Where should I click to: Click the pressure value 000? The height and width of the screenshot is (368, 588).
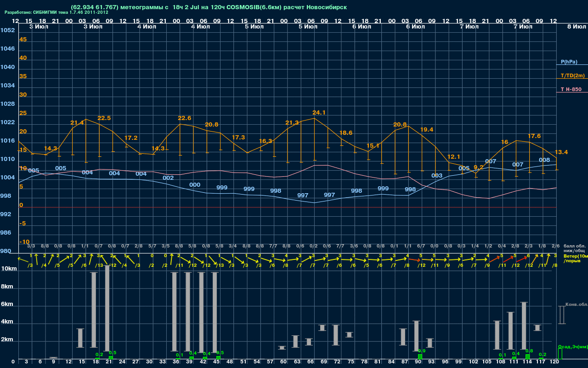click(x=195, y=185)
